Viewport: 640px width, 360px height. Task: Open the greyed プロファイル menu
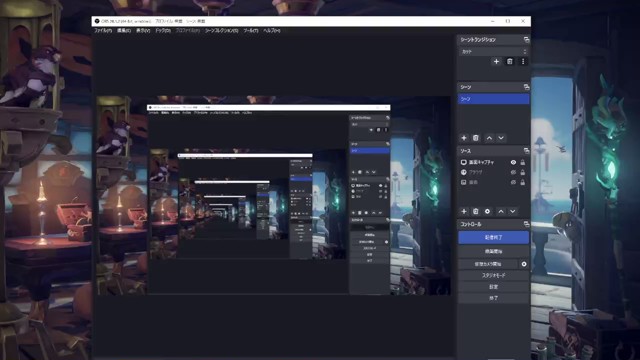point(188,31)
